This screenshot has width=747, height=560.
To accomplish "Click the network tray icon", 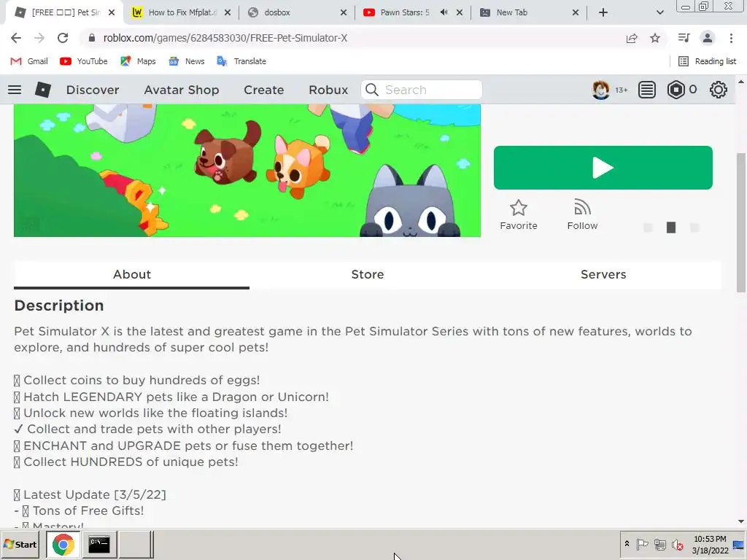I will (x=659, y=544).
